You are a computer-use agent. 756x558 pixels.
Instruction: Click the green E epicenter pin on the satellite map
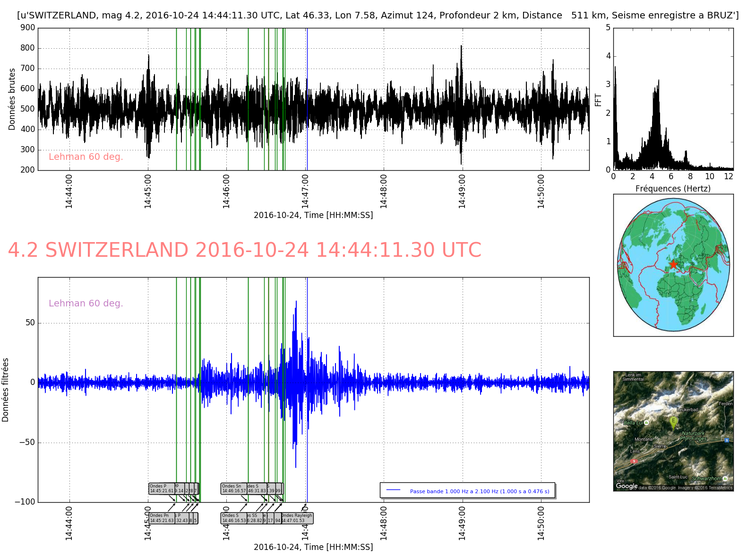673,421
